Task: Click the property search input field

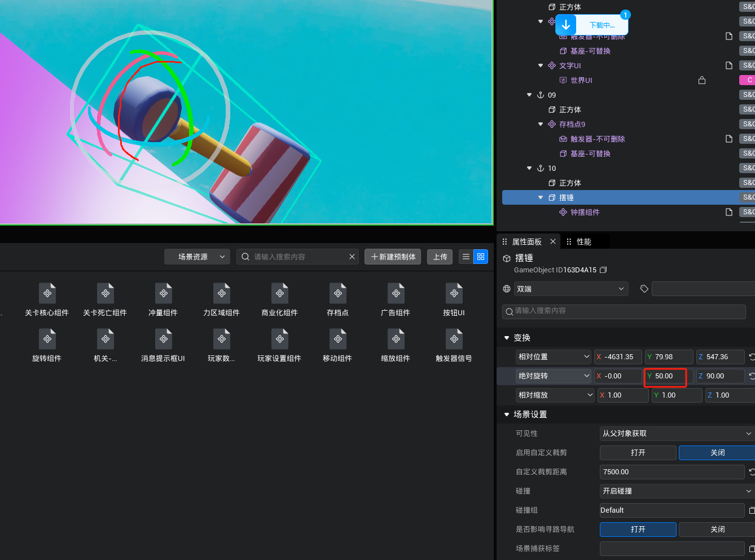Action: (624, 311)
